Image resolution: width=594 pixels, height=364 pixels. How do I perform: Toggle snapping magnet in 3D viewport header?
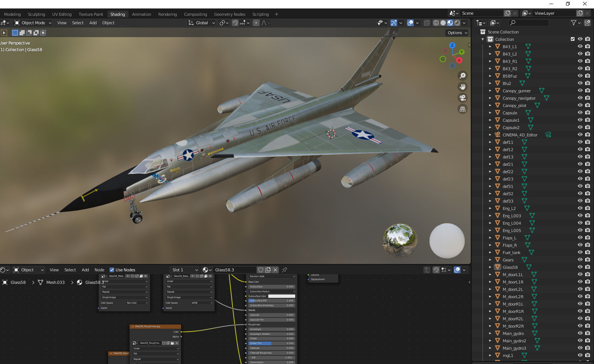[x=235, y=23]
